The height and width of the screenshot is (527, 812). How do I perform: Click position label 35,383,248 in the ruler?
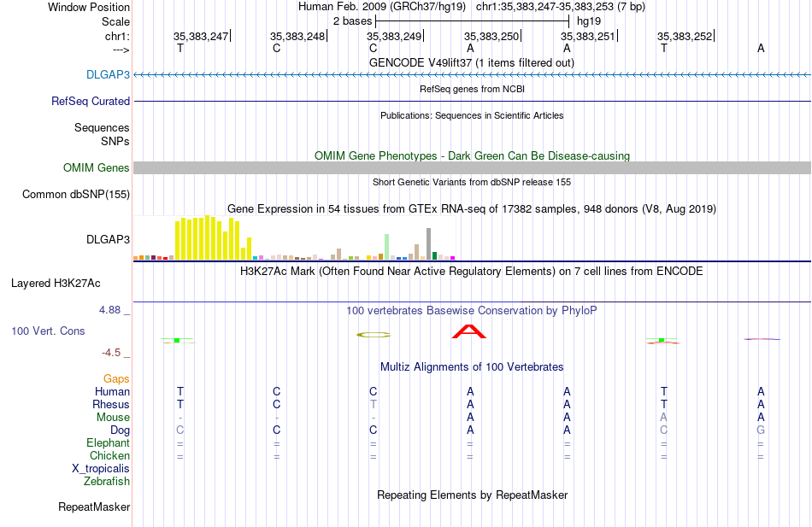click(x=297, y=36)
